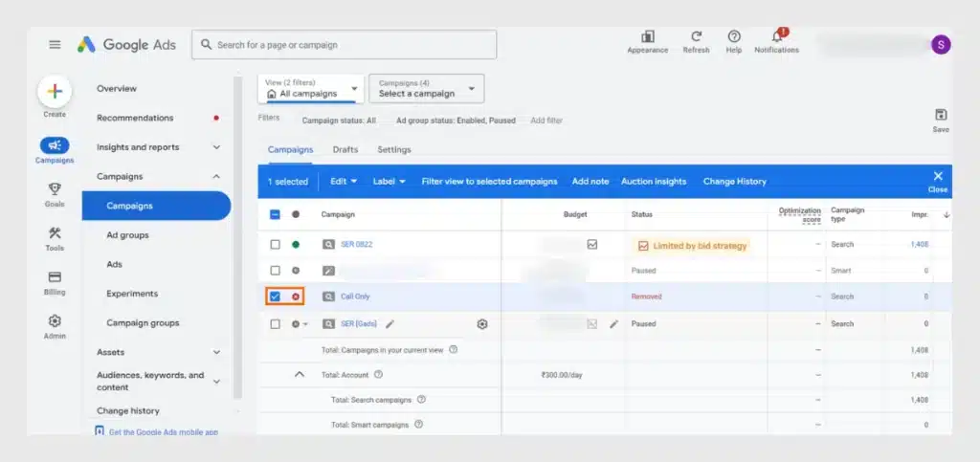The width and height of the screenshot is (980, 462).
Task: Click the SER 0822 budget chart icon
Action: click(592, 245)
